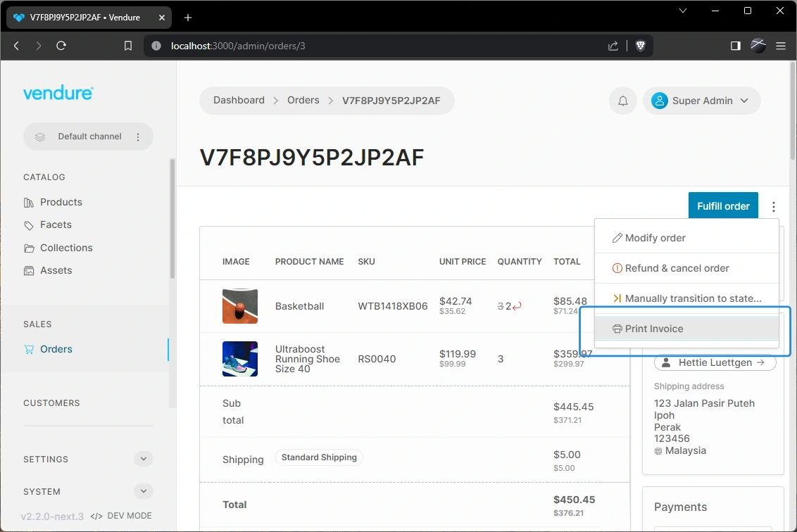The width and height of the screenshot is (797, 532).
Task: Click the Vendure logo
Action: click(58, 92)
